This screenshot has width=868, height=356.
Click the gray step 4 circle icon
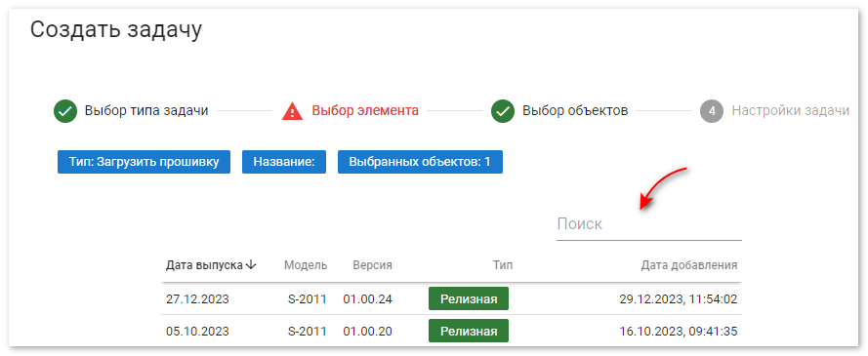(712, 111)
